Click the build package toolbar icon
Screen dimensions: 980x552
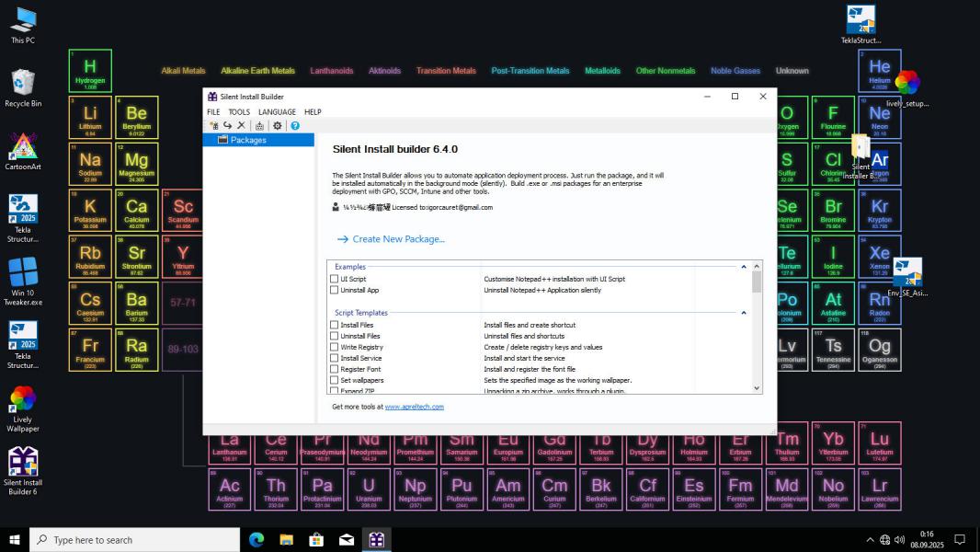tap(260, 126)
